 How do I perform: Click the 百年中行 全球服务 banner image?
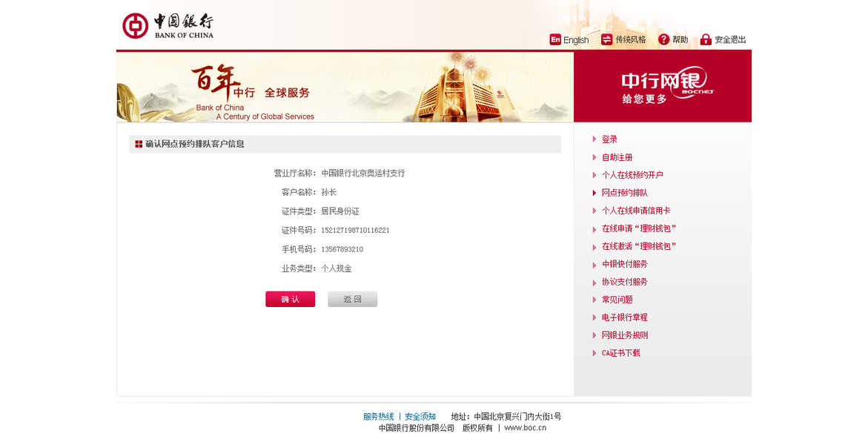pyautogui.click(x=345, y=87)
